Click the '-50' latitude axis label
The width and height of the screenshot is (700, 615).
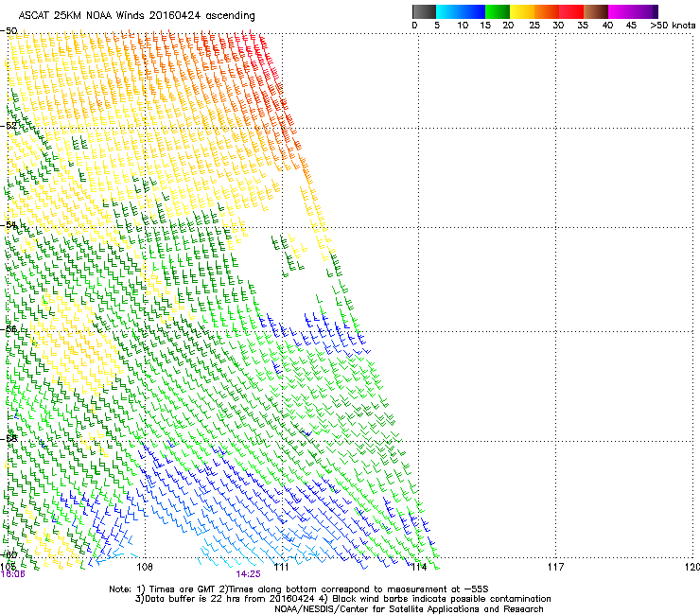9,31
